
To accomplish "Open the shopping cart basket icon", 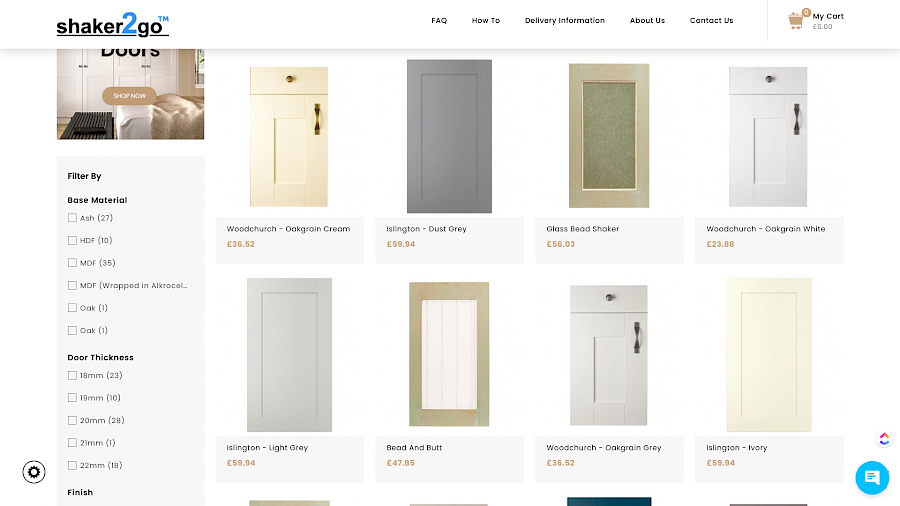I will (796, 20).
